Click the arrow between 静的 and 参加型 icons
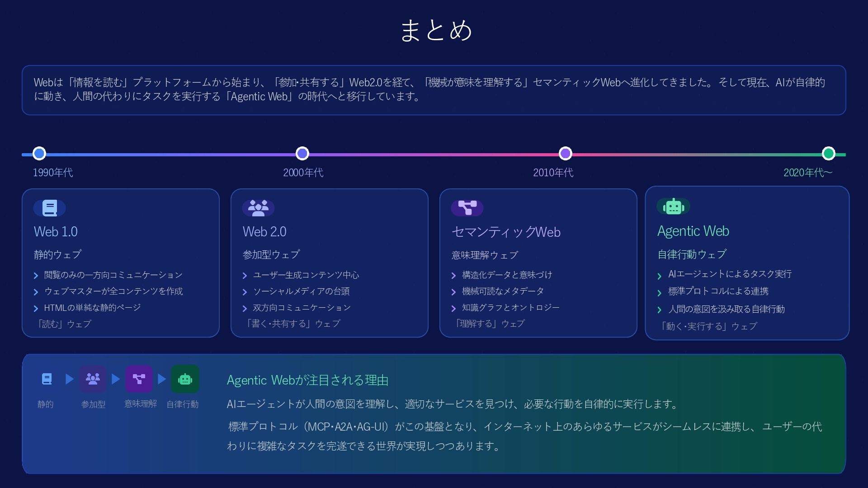 pyautogui.click(x=69, y=379)
